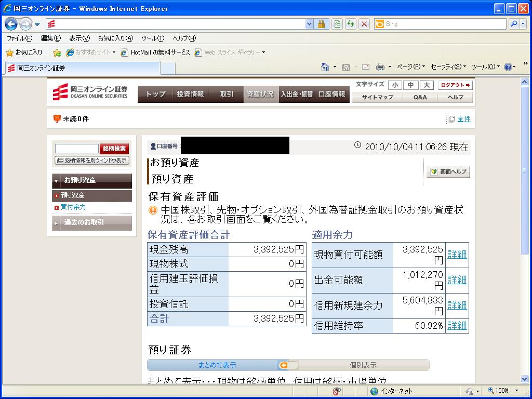The image size is (532, 399).
Task: Open the recent pages dropdown arrow
Action: [x=37, y=24]
